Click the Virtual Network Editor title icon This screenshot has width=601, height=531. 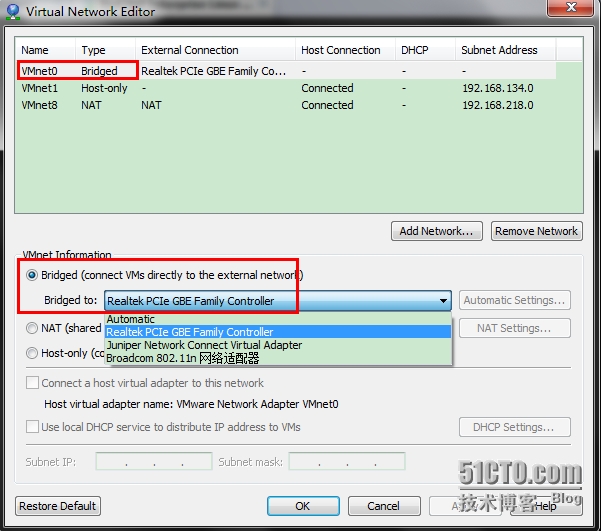point(13,12)
